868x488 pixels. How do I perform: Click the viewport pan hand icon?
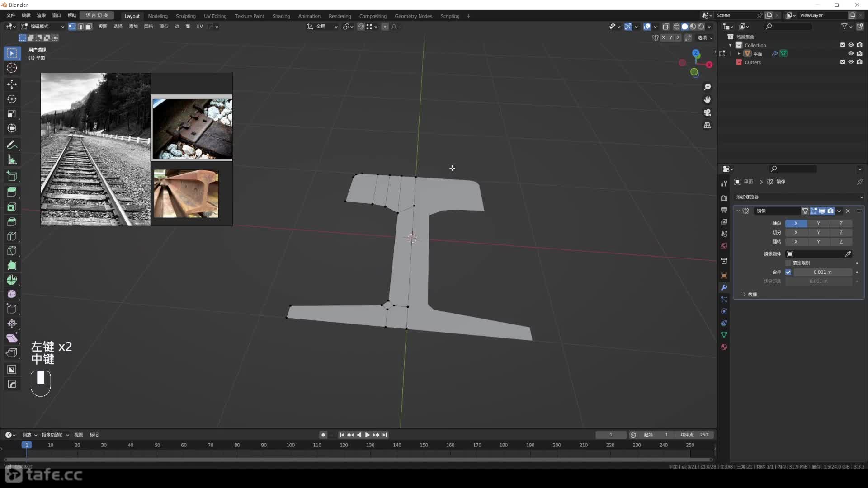click(x=708, y=99)
